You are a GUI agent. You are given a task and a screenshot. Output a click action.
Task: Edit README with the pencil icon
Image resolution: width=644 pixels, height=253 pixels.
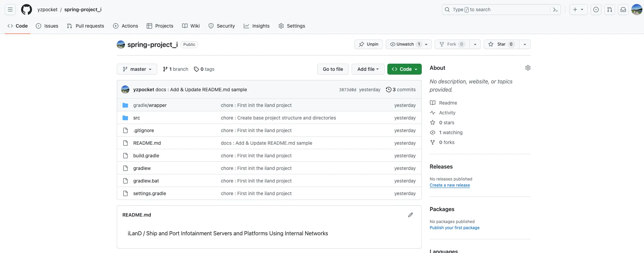pos(410,215)
